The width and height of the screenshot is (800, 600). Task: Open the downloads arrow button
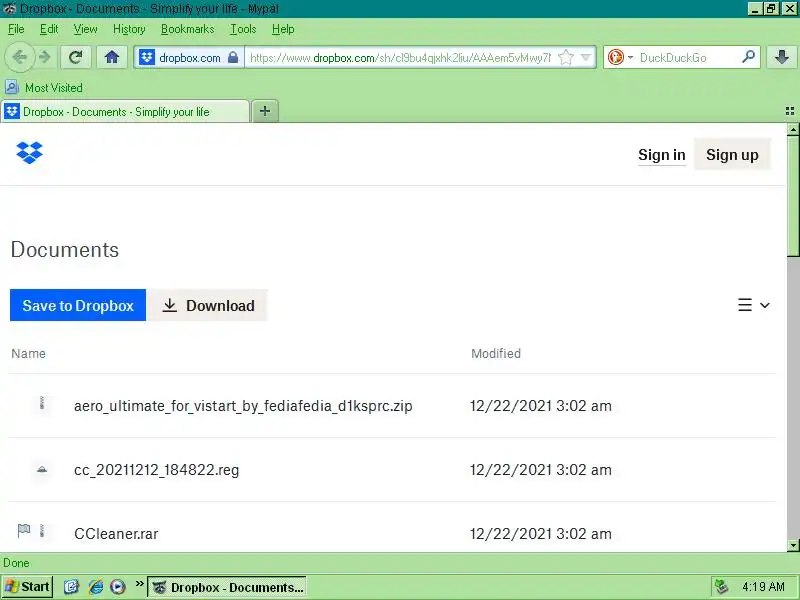[782, 57]
